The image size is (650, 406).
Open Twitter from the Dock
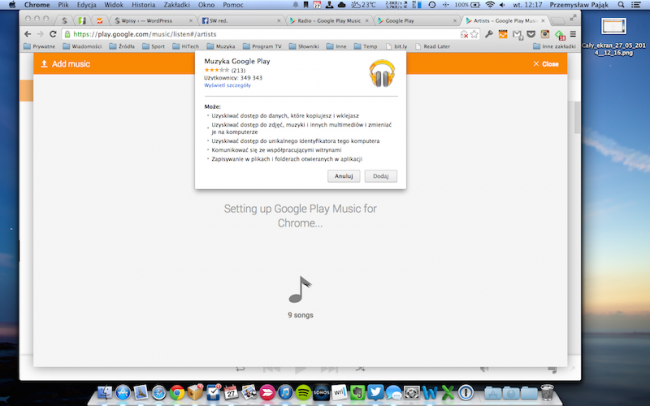pyautogui.click(x=376, y=392)
